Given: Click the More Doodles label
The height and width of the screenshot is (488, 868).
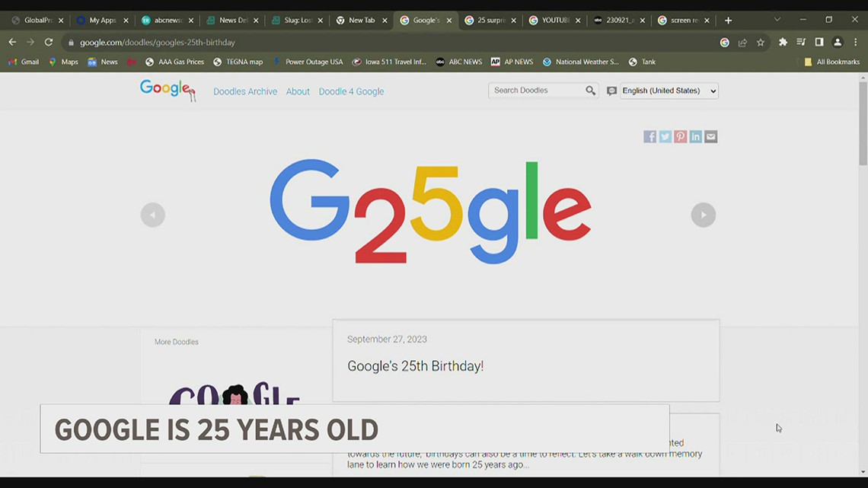Looking at the screenshot, I should 177,342.
